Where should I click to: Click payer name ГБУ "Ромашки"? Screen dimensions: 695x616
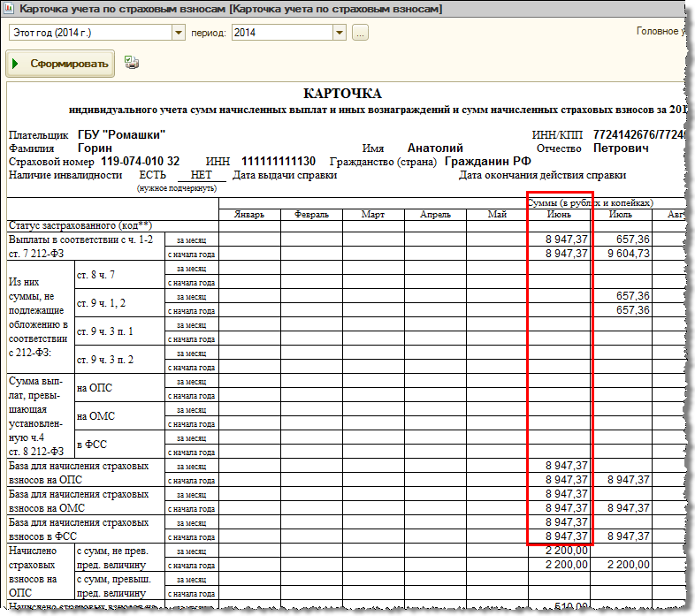[121, 134]
